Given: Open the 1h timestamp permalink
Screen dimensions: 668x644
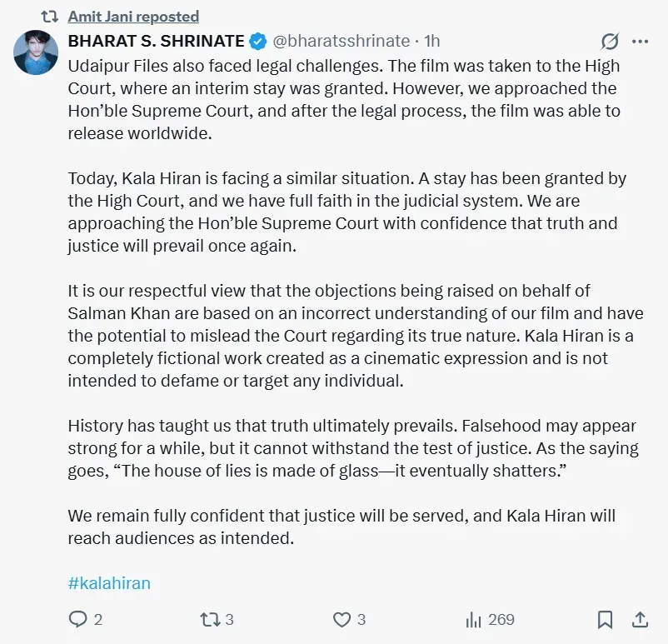Looking at the screenshot, I should pos(432,41).
